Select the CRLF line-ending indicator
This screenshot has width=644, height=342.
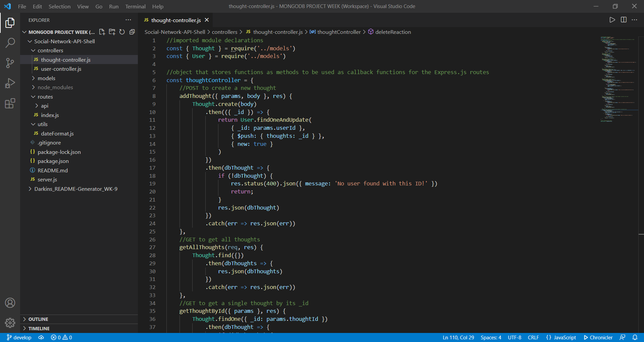(533, 337)
